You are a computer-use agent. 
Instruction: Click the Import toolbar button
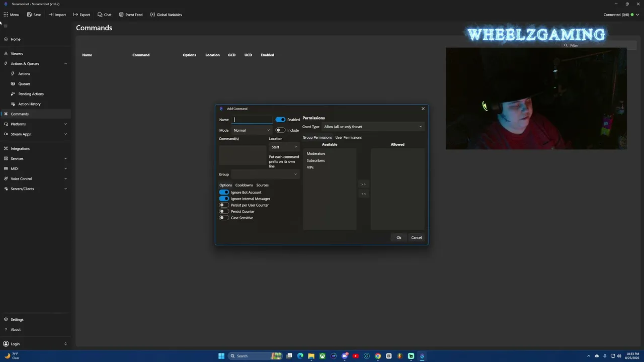tap(57, 15)
